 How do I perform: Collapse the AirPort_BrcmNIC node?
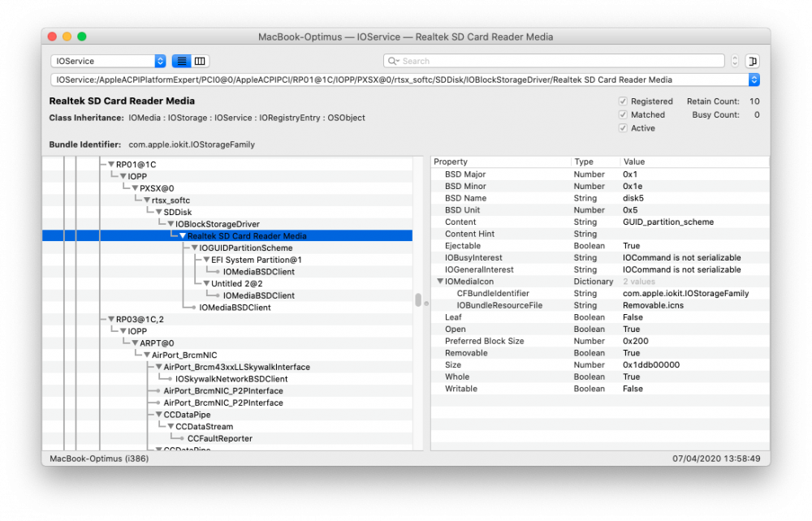(146, 355)
